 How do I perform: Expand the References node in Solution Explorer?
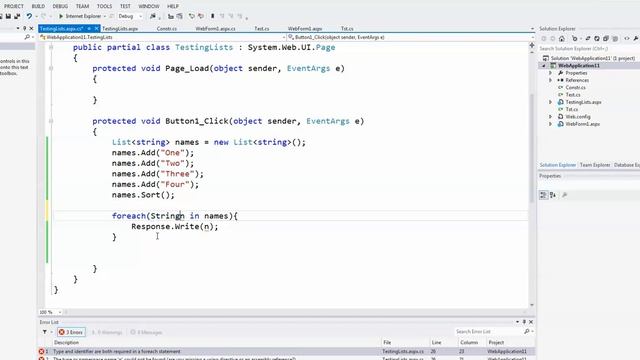click(x=550, y=80)
